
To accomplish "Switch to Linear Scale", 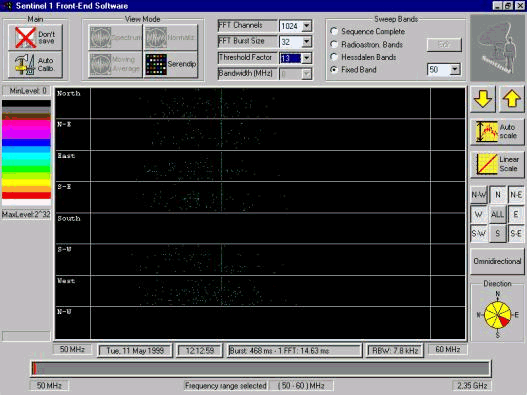I will [x=497, y=164].
